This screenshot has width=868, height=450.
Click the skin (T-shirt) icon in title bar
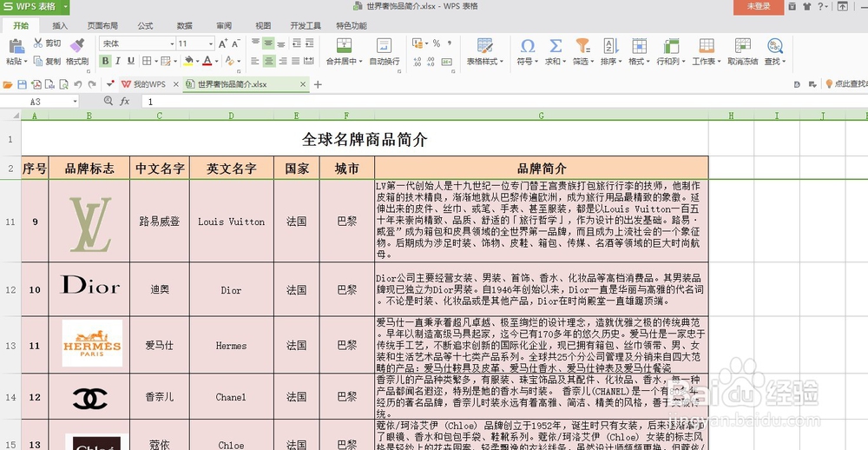(806, 7)
